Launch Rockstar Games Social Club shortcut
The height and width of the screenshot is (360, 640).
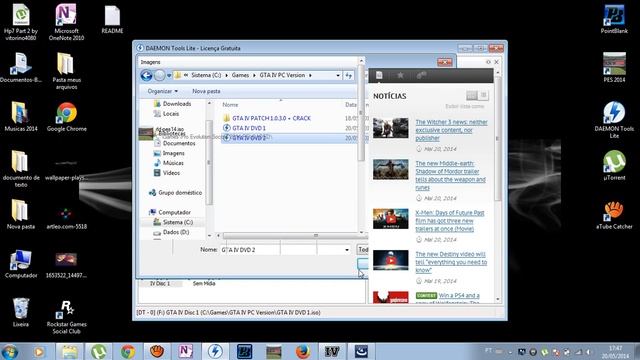tap(67, 316)
